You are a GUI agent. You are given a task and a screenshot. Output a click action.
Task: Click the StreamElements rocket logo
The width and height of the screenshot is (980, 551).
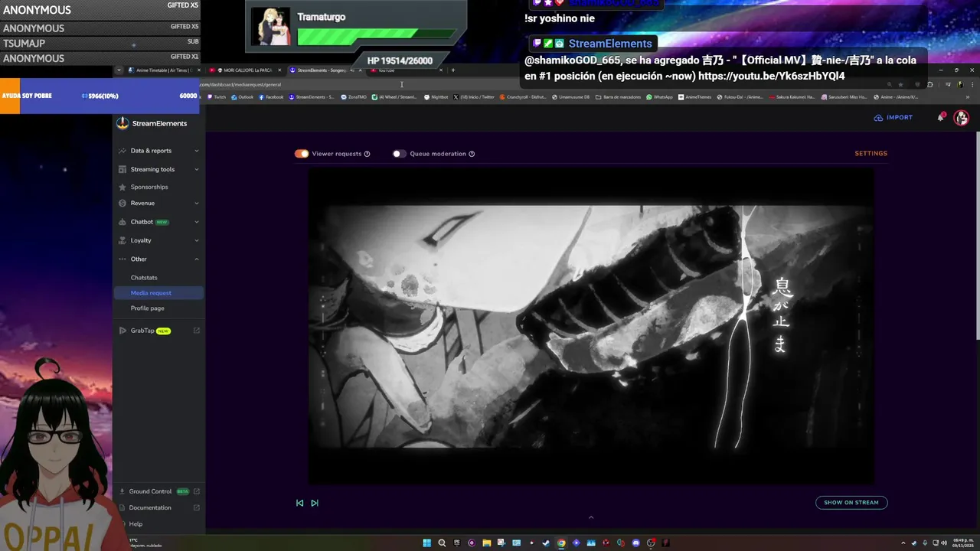122,123
